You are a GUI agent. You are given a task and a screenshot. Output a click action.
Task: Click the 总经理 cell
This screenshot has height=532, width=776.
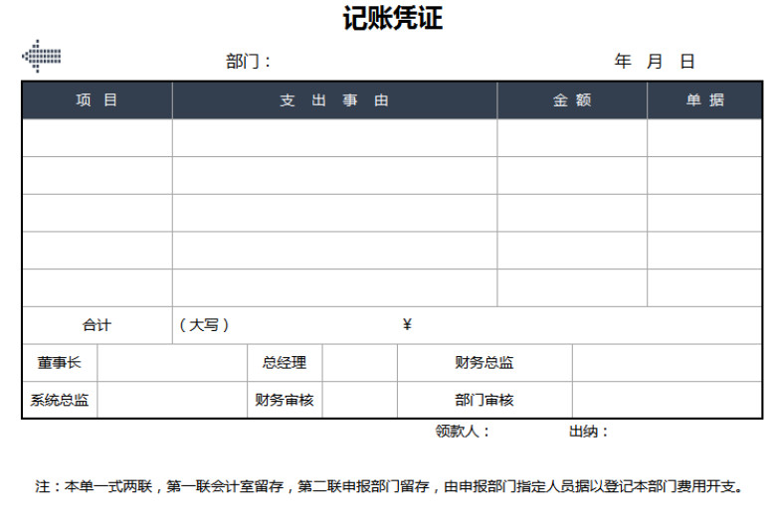[285, 363]
